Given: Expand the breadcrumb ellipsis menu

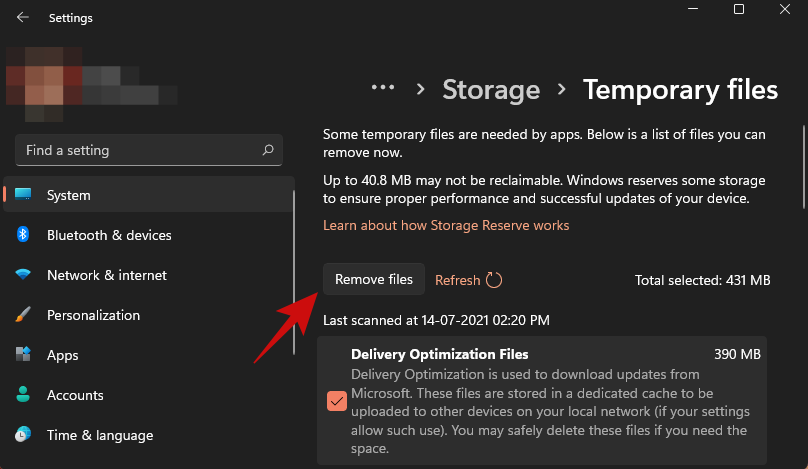Looking at the screenshot, I should coord(383,88).
